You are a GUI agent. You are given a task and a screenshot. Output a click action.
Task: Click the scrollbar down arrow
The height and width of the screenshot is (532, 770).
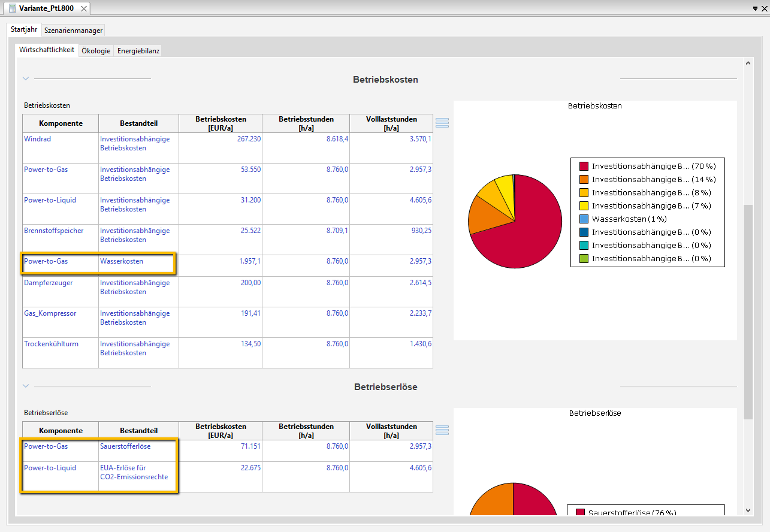click(748, 510)
